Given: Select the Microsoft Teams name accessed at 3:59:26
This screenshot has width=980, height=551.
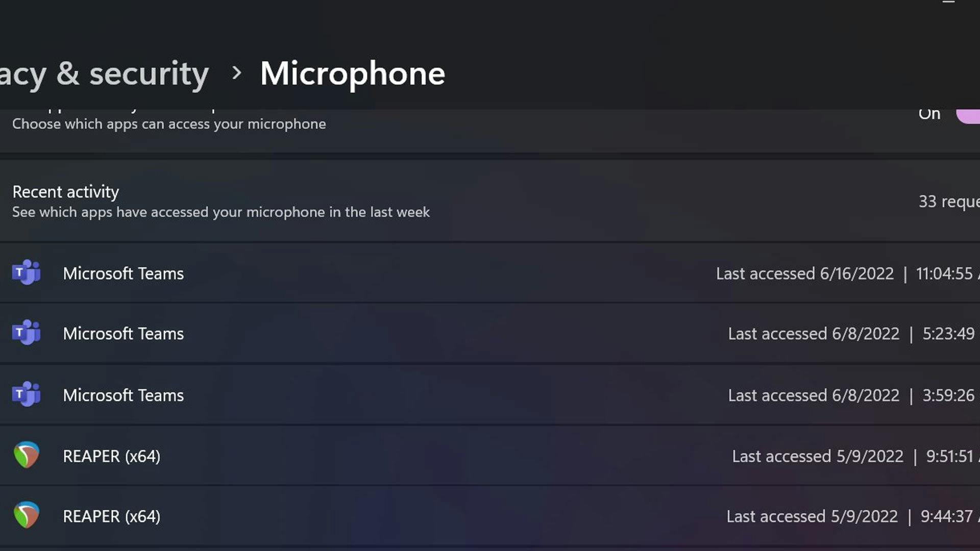Looking at the screenshot, I should click(x=123, y=395).
